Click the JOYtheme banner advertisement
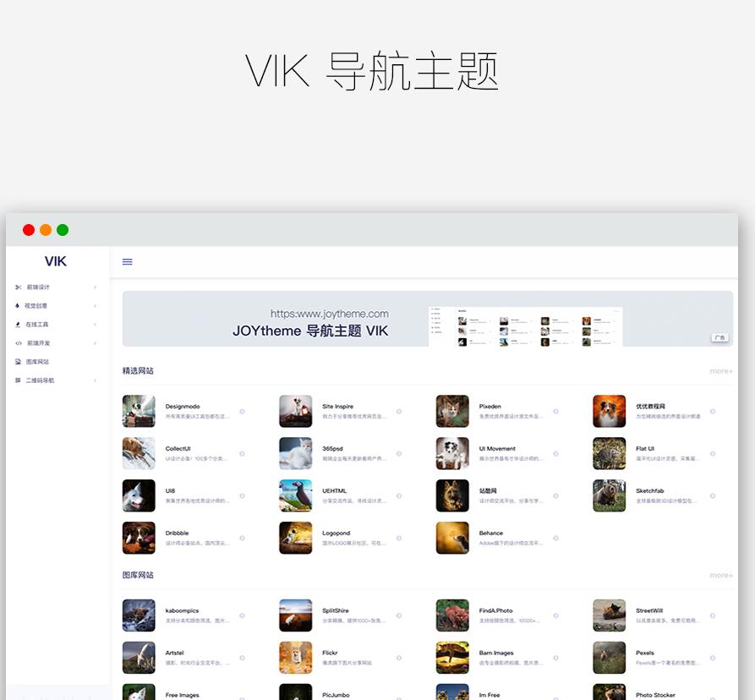This screenshot has height=700, width=755. tap(427, 319)
